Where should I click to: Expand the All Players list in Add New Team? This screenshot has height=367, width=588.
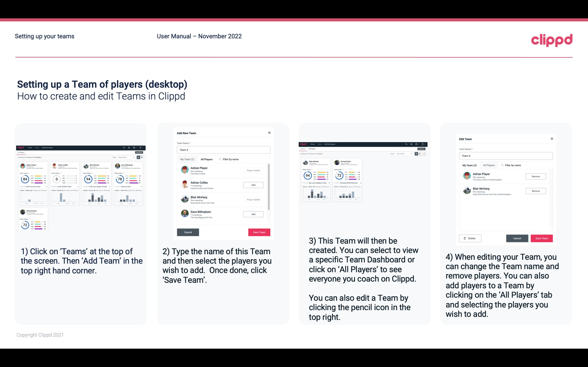(x=207, y=159)
